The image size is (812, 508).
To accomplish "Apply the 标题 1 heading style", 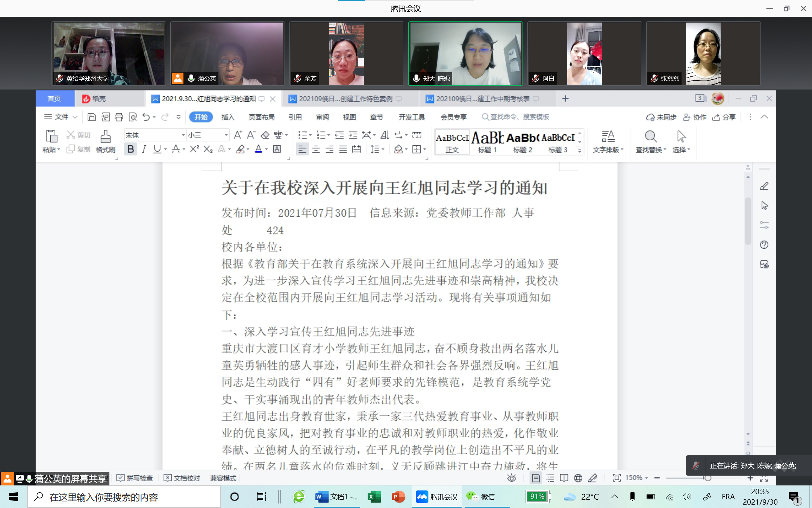I will (487, 142).
